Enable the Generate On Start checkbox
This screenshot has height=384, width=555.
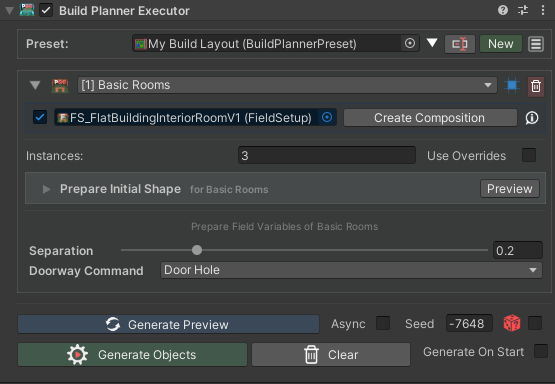(541, 351)
